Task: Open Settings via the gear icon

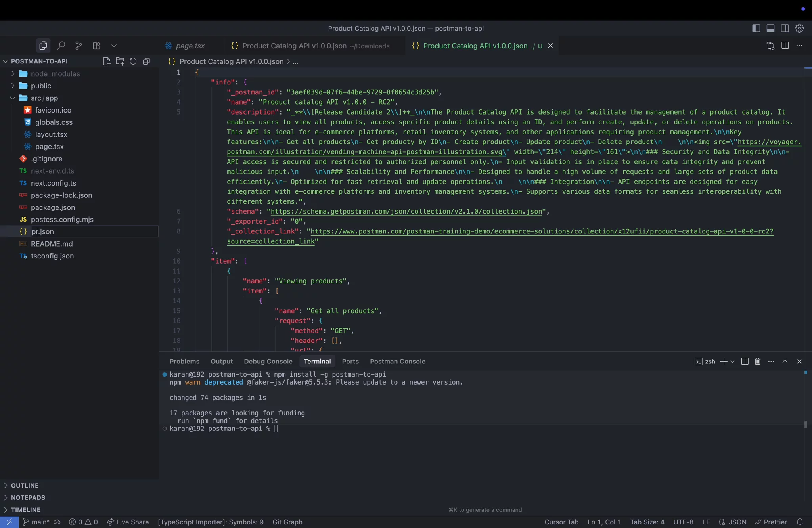Action: [799, 28]
